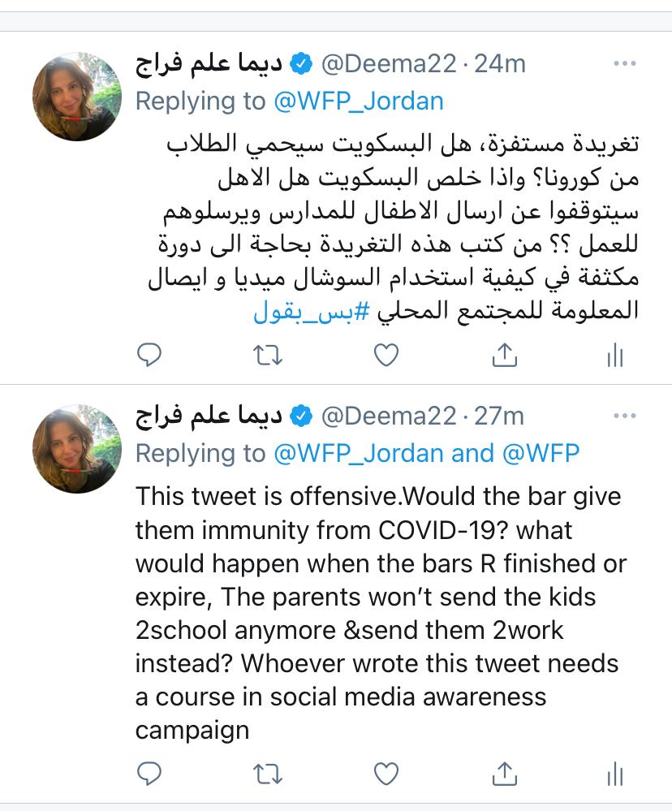Screen dimensions: 672x811
Task: Open more options on the 27m tweet
Action: [625, 416]
